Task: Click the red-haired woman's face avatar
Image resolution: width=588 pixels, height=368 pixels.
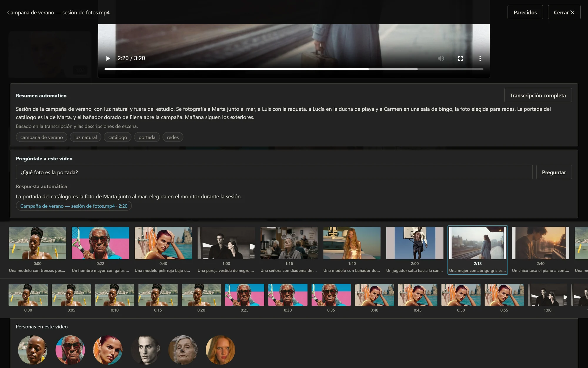Action: click(108, 350)
